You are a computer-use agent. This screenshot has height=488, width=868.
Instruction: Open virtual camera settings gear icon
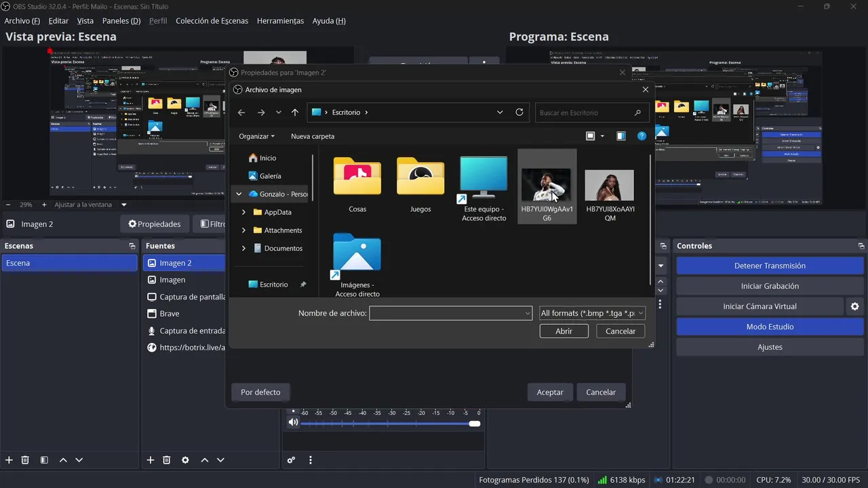click(x=855, y=306)
